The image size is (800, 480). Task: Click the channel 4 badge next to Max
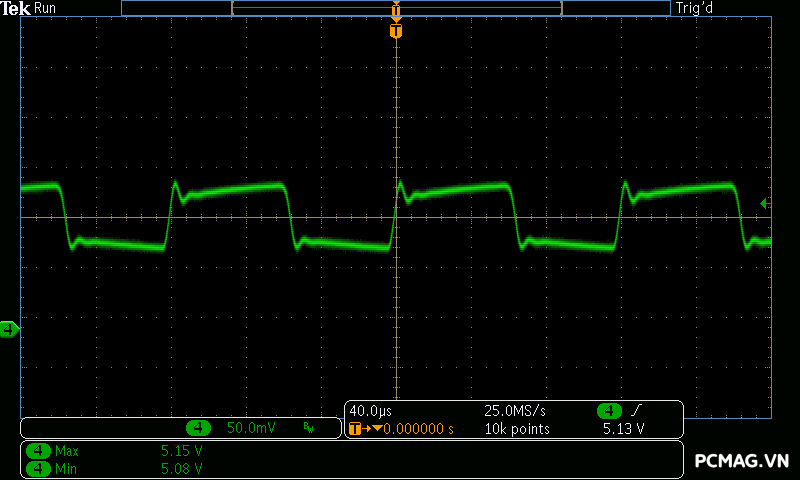point(38,451)
